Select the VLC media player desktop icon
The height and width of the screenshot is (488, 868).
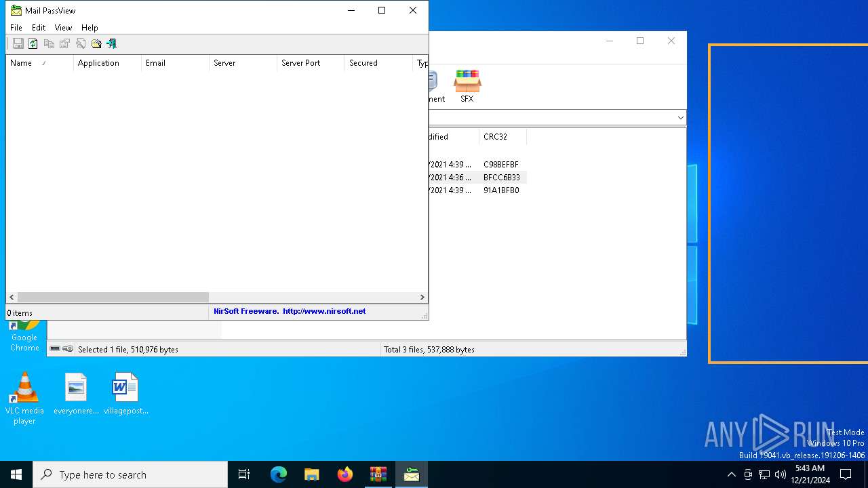coord(24,399)
